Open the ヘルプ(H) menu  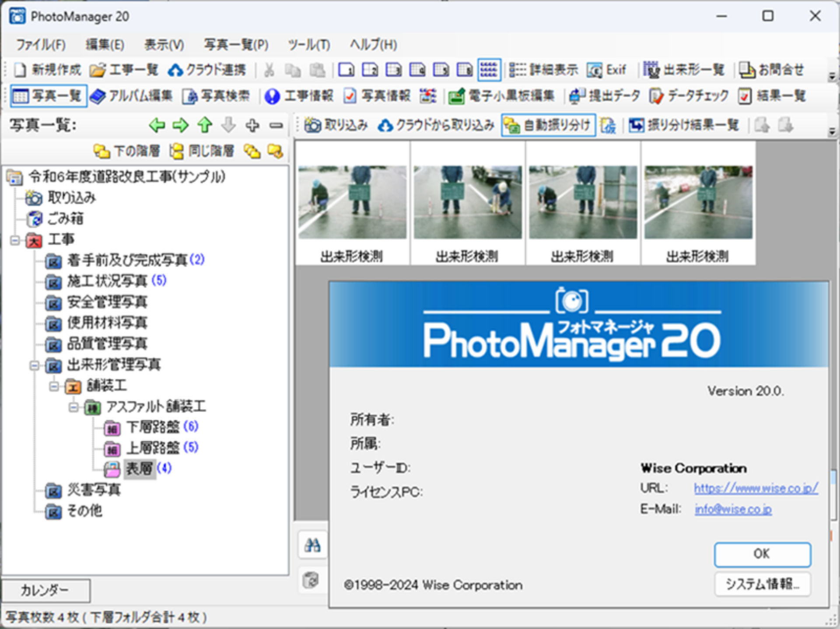click(x=373, y=44)
